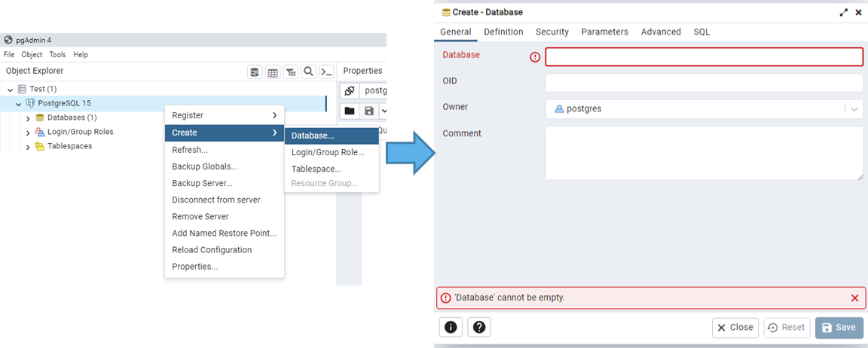The height and width of the screenshot is (348, 868).
Task: Select Backup Globals... in context menu
Action: [x=225, y=166]
